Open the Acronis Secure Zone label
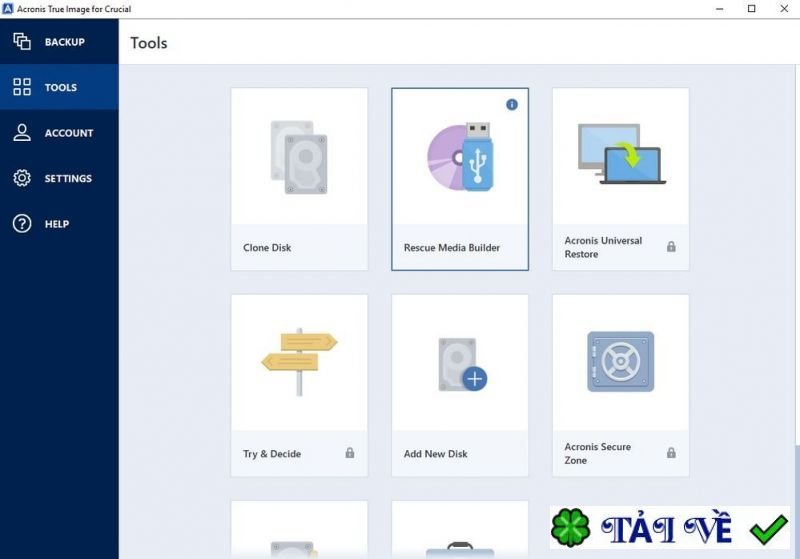The width and height of the screenshot is (800, 559). click(x=597, y=453)
